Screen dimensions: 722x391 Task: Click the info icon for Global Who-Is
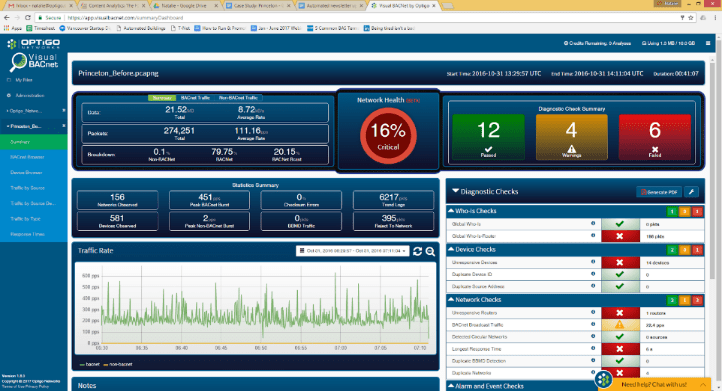click(593, 223)
